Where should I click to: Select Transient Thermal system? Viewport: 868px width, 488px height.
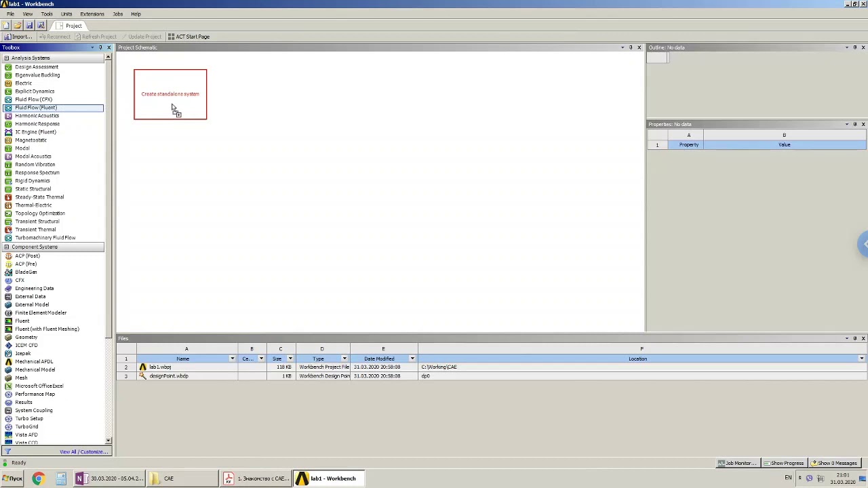tap(35, 230)
